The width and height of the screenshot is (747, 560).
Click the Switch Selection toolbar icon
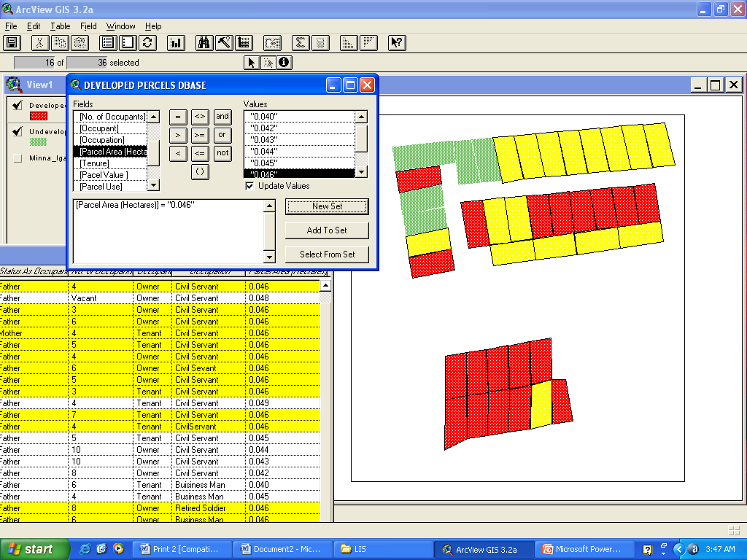[x=148, y=42]
